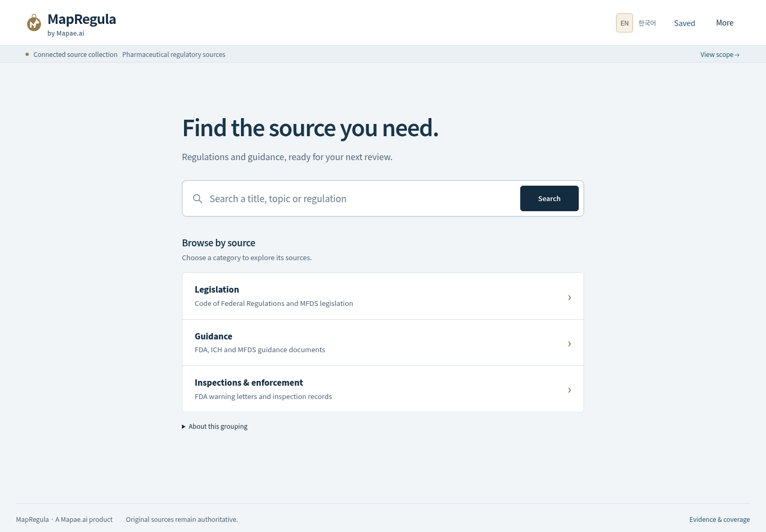Click Pharmaceutical regulatory sources label
Screen dimensions: 766x532
point(174,55)
